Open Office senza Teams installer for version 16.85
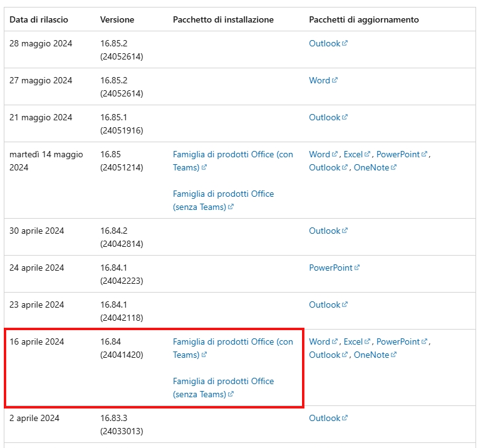Screen dimensions: 483x448 tap(223, 201)
